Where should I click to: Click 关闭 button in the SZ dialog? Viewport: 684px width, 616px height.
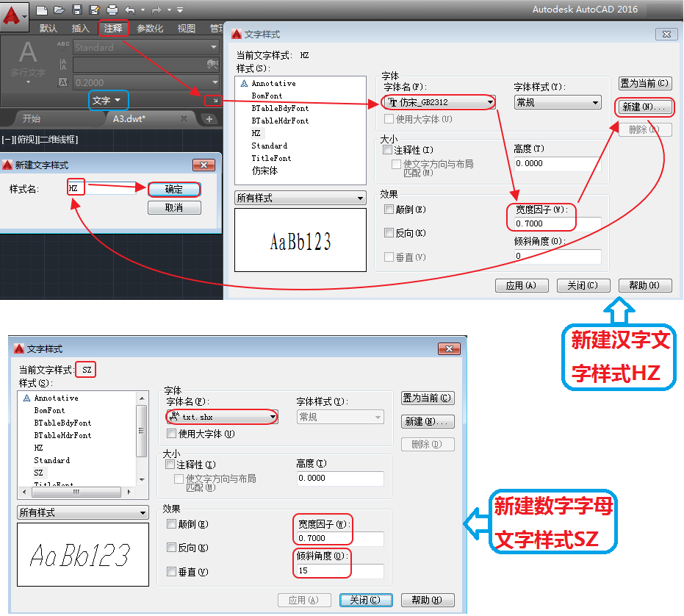click(x=366, y=601)
